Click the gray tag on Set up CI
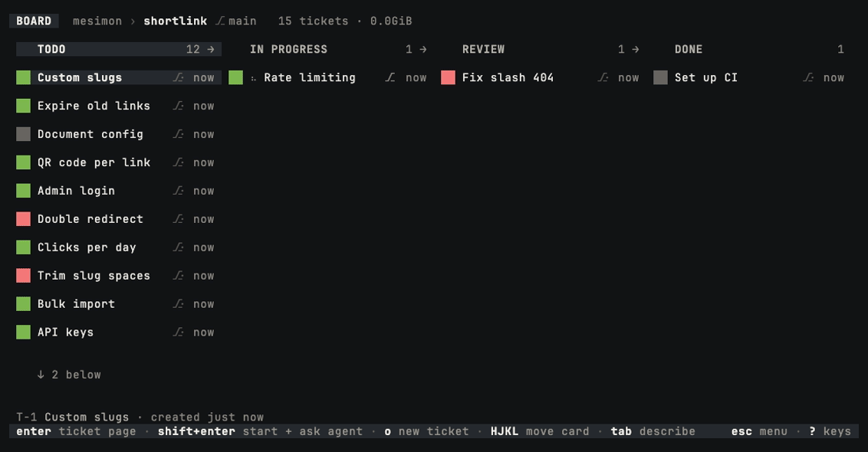The width and height of the screenshot is (868, 452). click(x=660, y=77)
